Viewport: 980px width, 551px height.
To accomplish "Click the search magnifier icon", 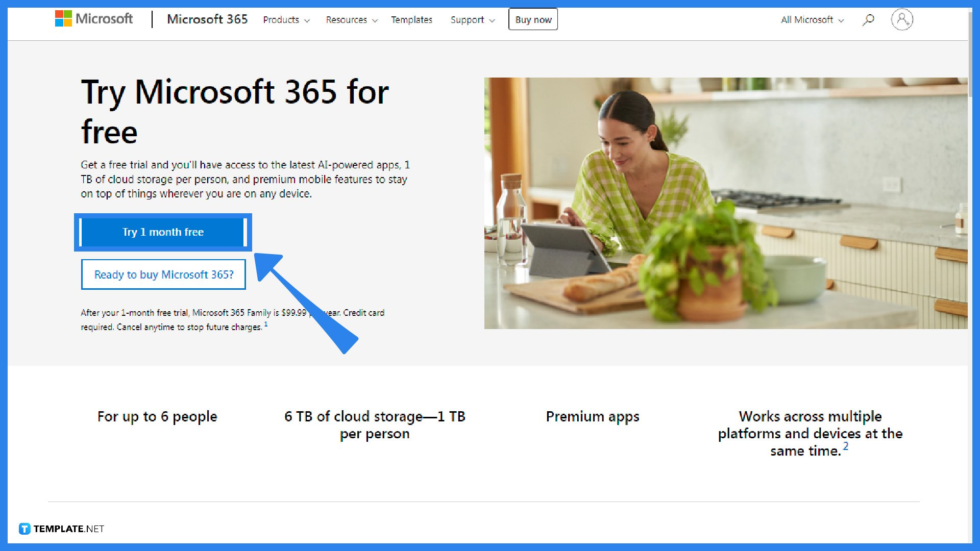I will click(x=869, y=19).
